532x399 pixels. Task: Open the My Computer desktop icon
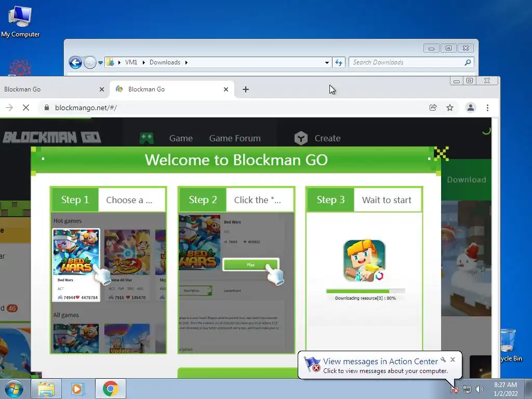pyautogui.click(x=20, y=22)
